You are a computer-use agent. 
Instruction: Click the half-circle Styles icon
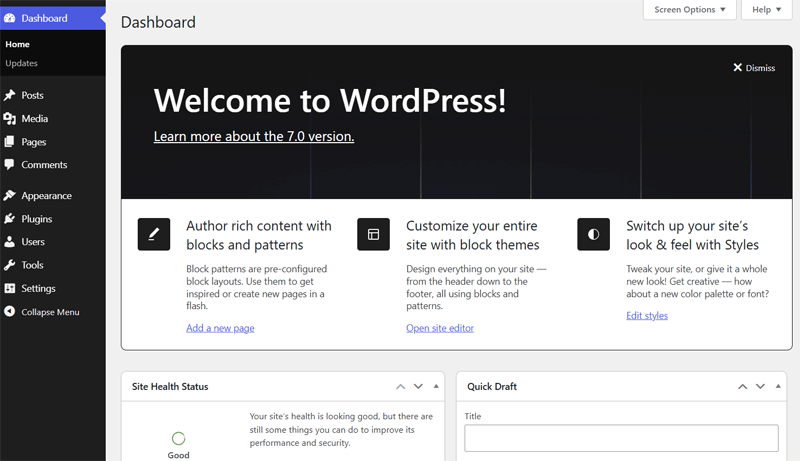pyautogui.click(x=593, y=234)
